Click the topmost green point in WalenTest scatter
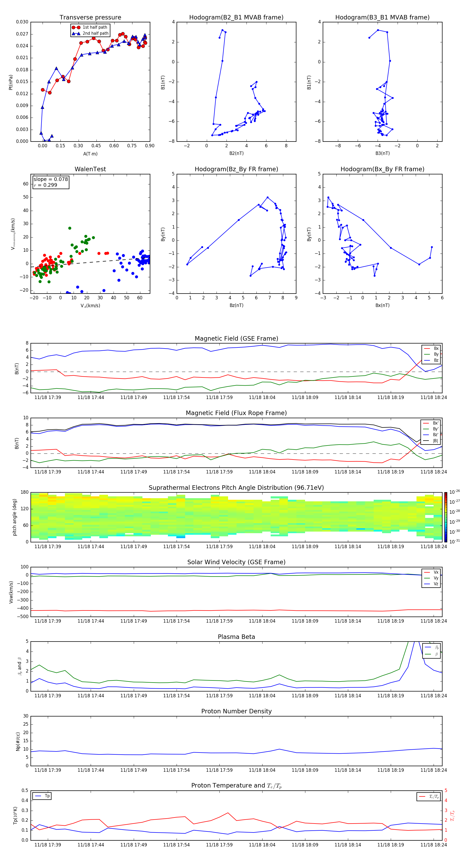 point(70,228)
